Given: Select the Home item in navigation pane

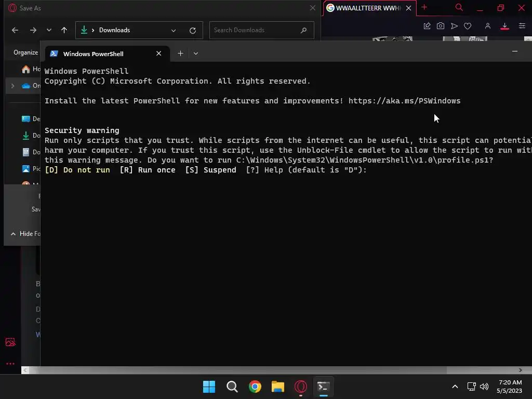Looking at the screenshot, I should point(31,69).
